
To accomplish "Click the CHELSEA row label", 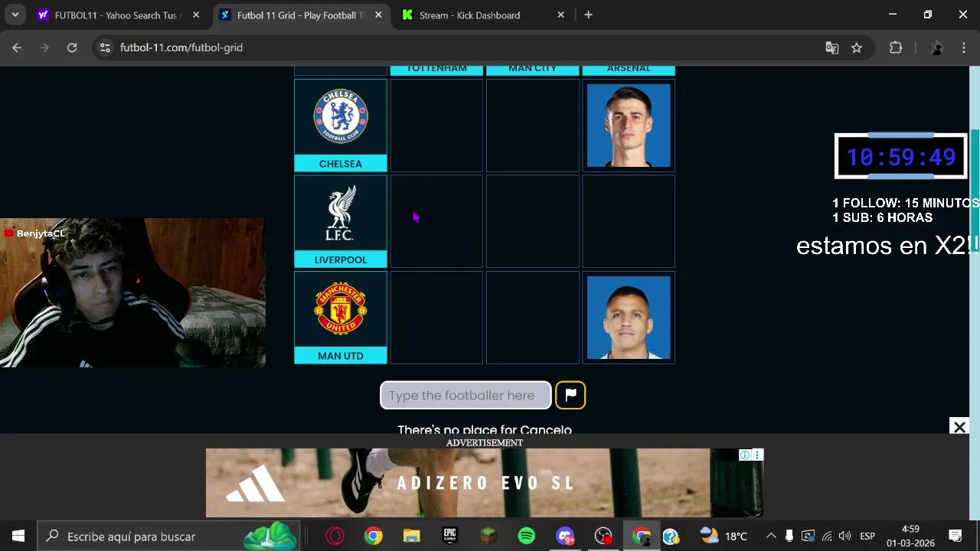I will (341, 164).
